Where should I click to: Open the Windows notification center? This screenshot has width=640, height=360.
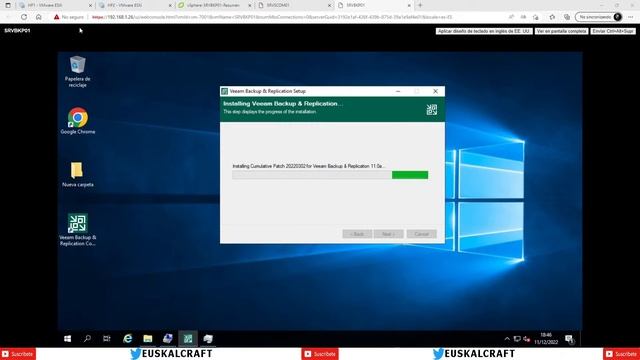[x=569, y=338]
